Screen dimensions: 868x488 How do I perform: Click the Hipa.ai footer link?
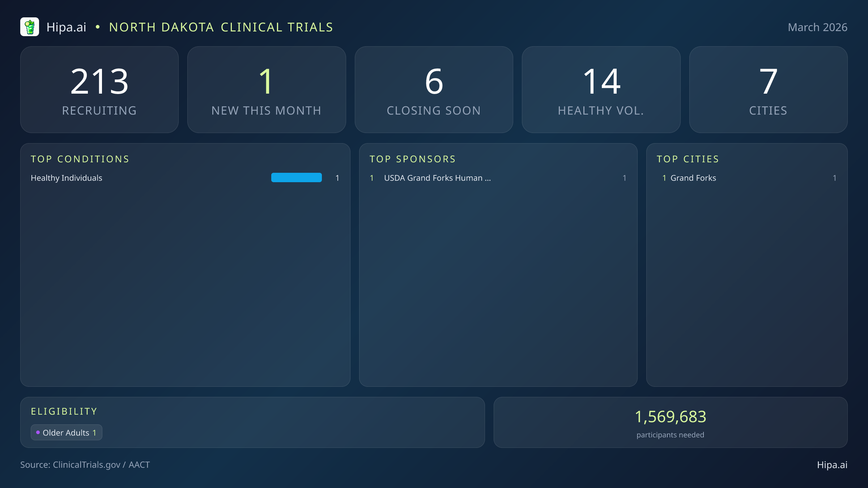coord(833,465)
